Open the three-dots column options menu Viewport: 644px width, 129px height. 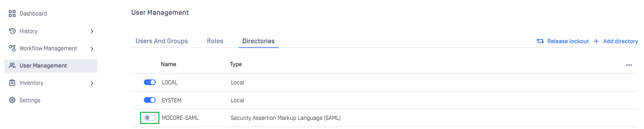click(629, 65)
